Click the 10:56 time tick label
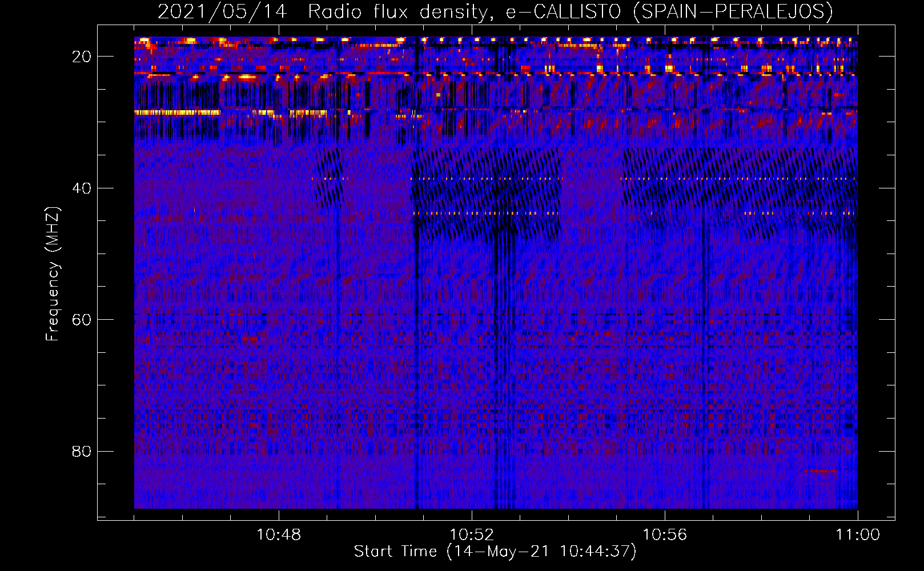 pos(665,535)
